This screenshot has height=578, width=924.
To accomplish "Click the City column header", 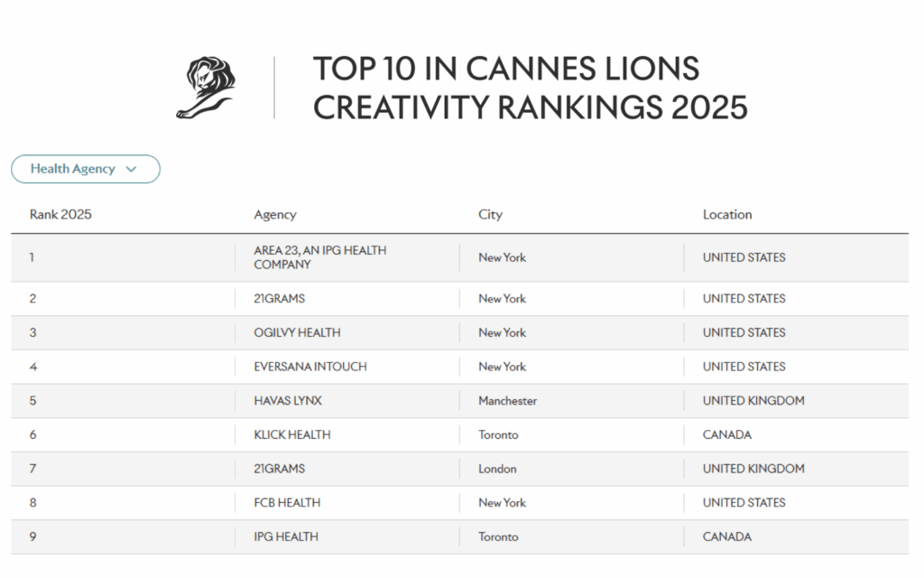I will 490,215.
